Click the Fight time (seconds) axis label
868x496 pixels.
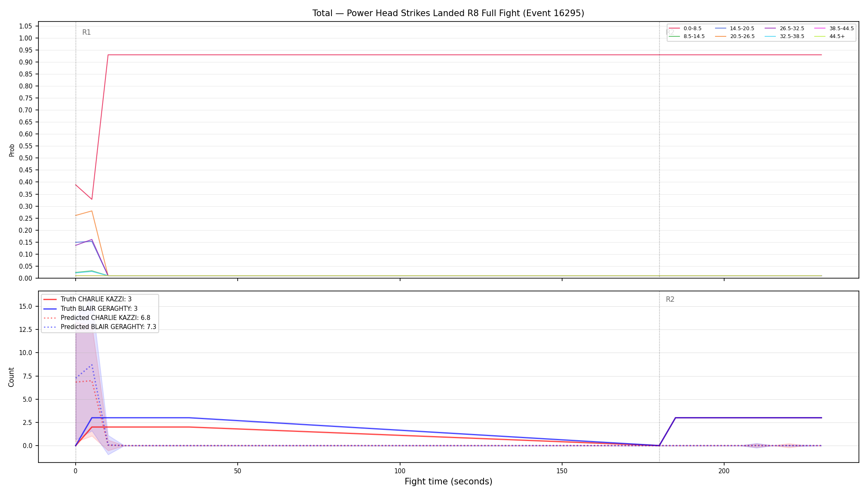448,482
